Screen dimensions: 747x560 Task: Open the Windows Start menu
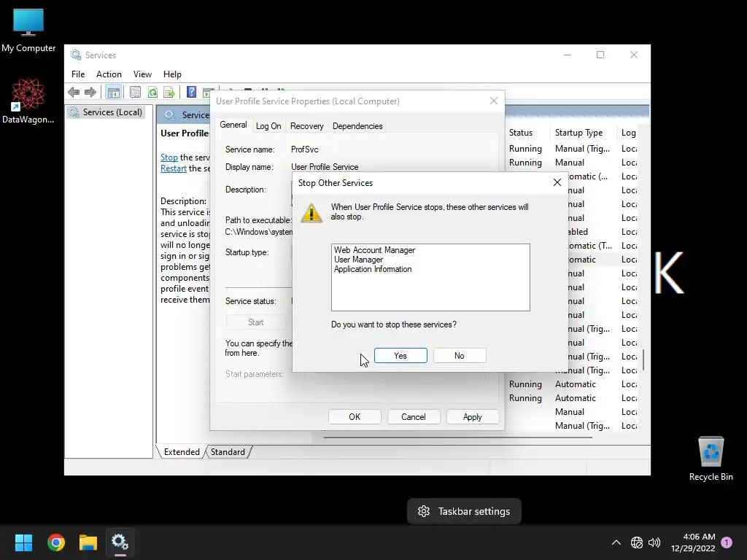[x=23, y=542]
